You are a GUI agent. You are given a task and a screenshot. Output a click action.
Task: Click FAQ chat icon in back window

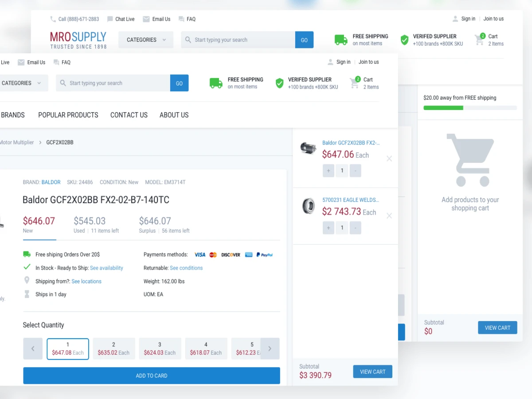(x=181, y=19)
